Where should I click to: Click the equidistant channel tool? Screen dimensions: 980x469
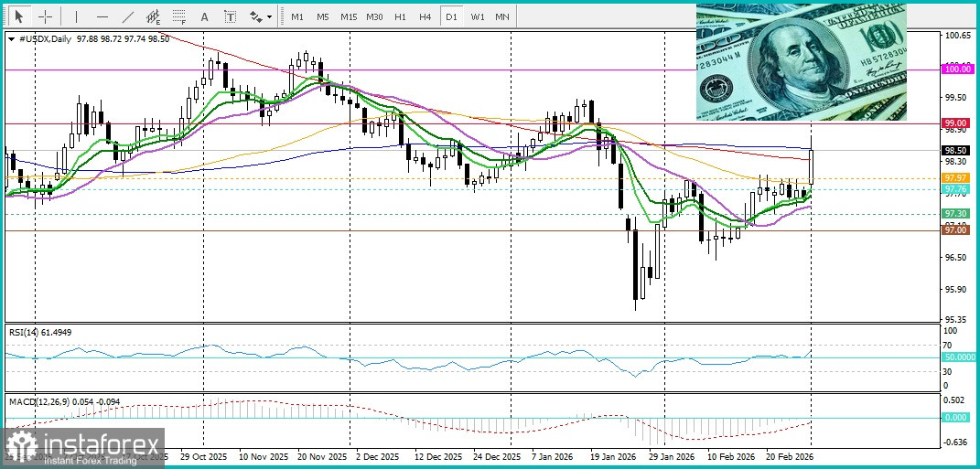(153, 16)
